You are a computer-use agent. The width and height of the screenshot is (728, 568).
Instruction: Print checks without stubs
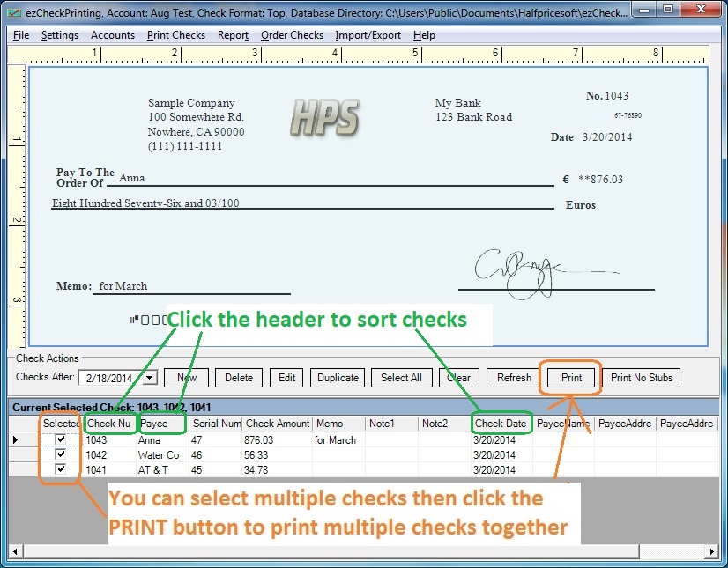point(641,377)
